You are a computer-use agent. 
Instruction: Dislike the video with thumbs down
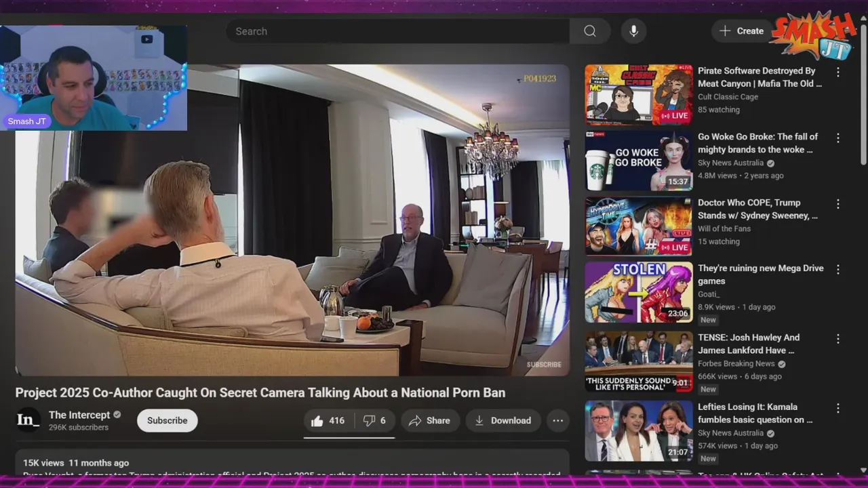[374, 421]
